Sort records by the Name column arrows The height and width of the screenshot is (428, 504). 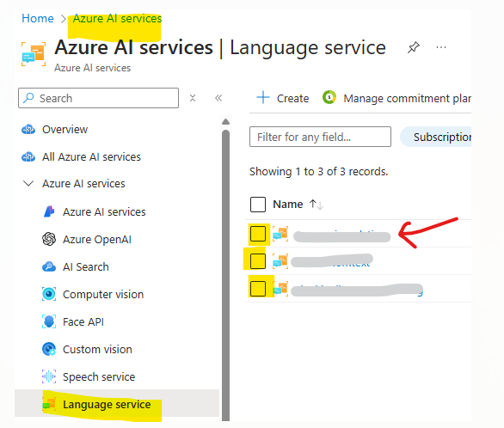(317, 205)
